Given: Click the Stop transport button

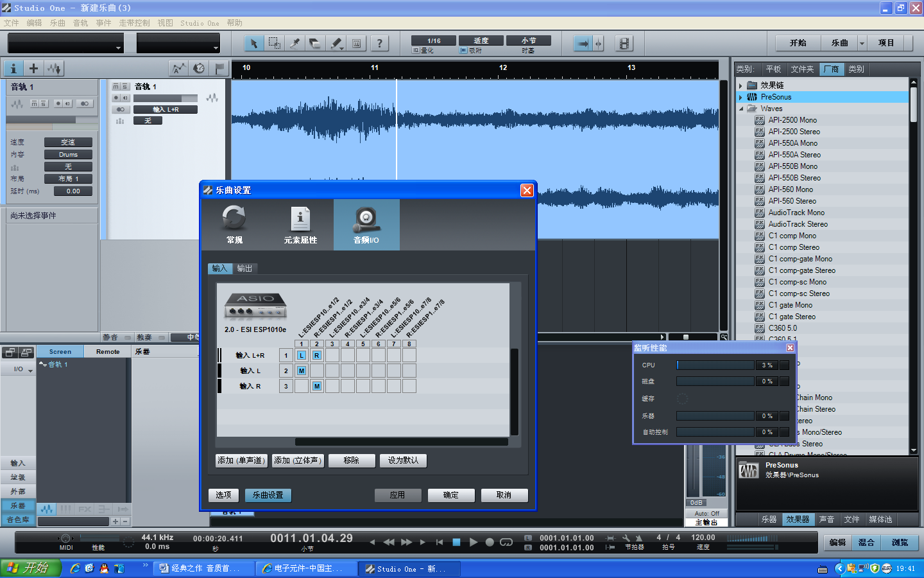Looking at the screenshot, I should pyautogui.click(x=456, y=542).
